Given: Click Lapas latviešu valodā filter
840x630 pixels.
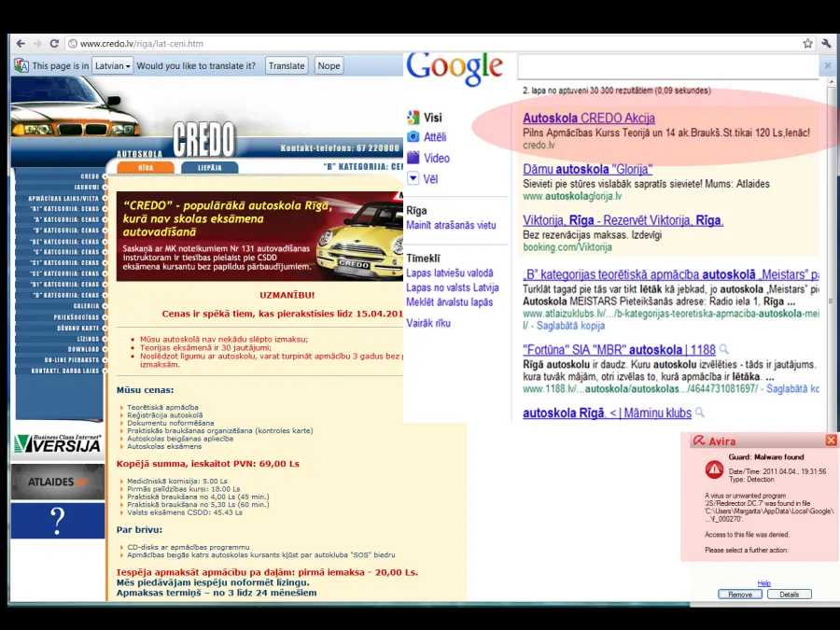Looking at the screenshot, I should [x=450, y=273].
